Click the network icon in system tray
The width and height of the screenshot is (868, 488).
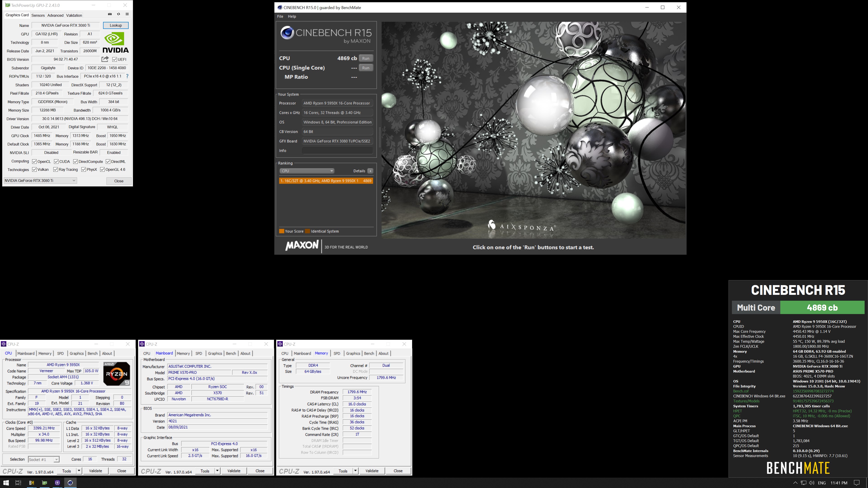(x=803, y=483)
